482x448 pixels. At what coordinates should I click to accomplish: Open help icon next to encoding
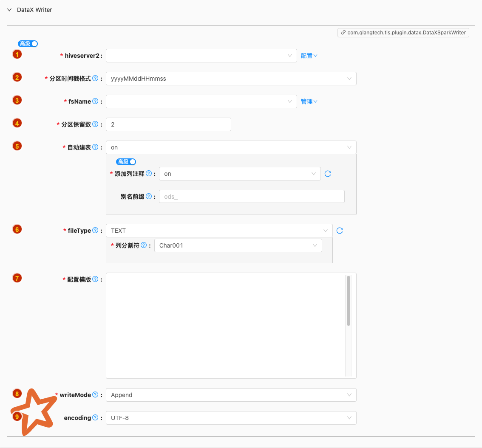[95, 417]
